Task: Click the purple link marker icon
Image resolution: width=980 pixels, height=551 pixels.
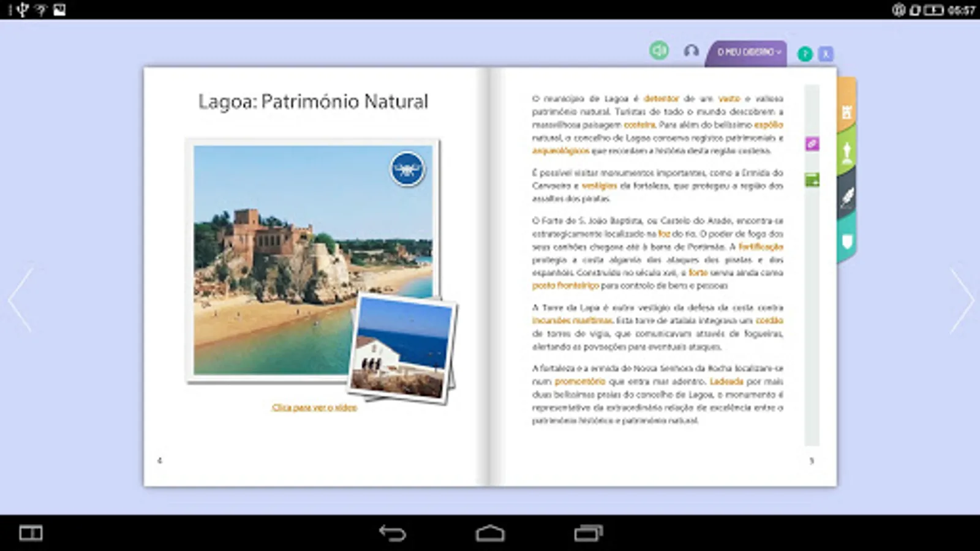Action: pyautogui.click(x=812, y=144)
